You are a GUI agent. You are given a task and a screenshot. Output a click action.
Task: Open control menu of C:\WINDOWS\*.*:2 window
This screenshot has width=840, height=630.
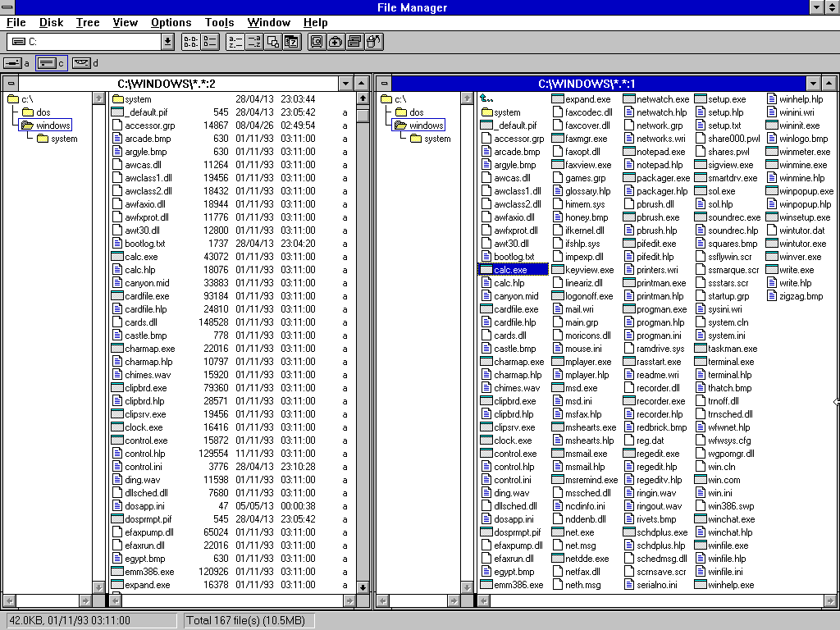point(11,83)
